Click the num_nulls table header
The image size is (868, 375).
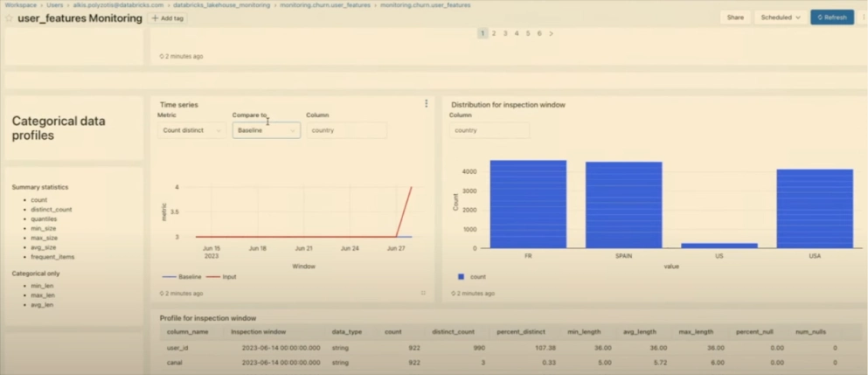(813, 332)
